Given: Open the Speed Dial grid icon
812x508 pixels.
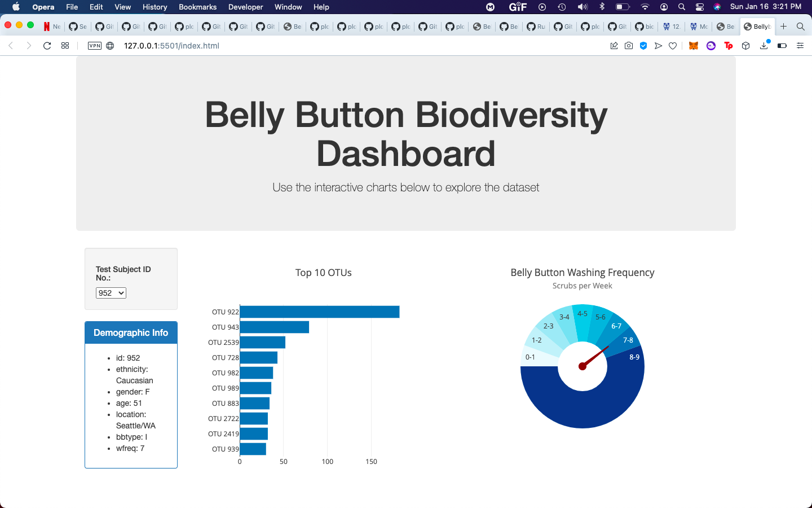Looking at the screenshot, I should coord(65,46).
